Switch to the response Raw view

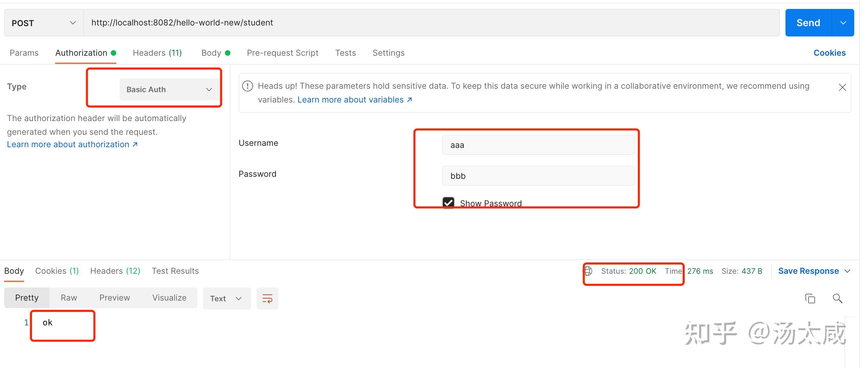pyautogui.click(x=69, y=298)
